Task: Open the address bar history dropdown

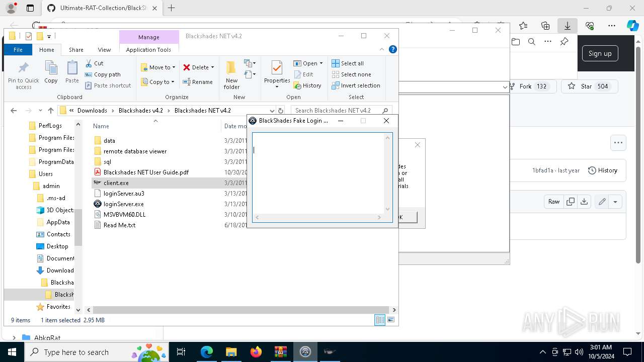Action: pyautogui.click(x=272, y=111)
